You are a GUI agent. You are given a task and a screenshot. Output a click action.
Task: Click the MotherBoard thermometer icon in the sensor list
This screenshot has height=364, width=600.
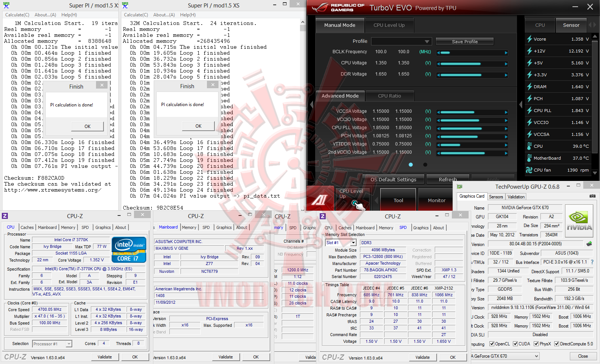coord(529,158)
